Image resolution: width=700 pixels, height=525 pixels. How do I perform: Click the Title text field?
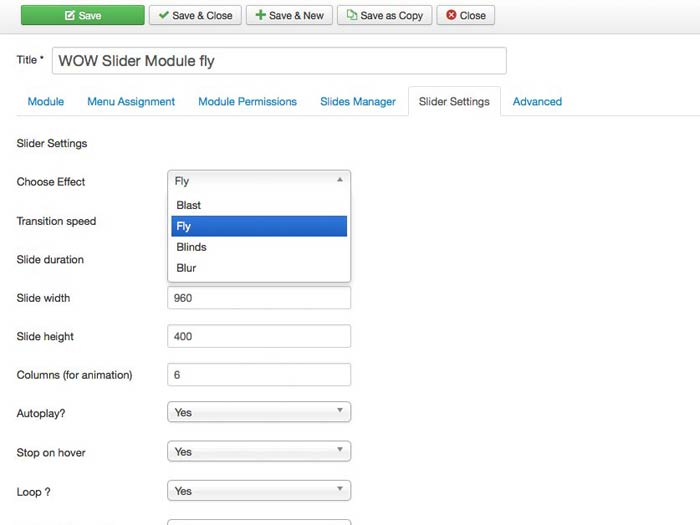tap(279, 61)
